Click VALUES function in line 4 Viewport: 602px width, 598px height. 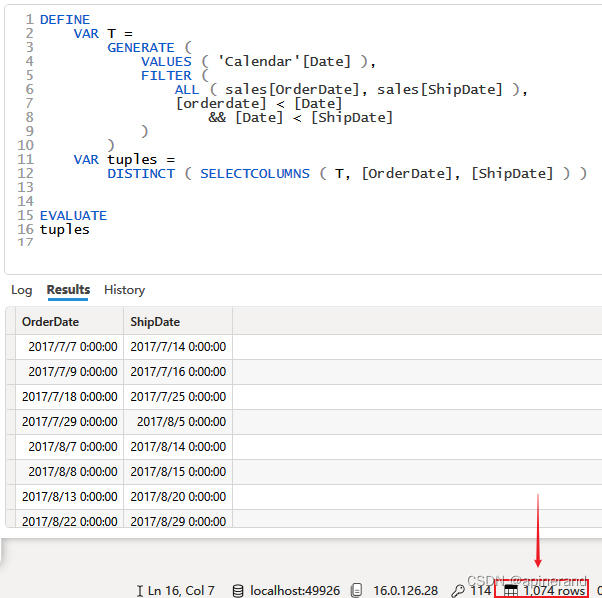coord(166,61)
